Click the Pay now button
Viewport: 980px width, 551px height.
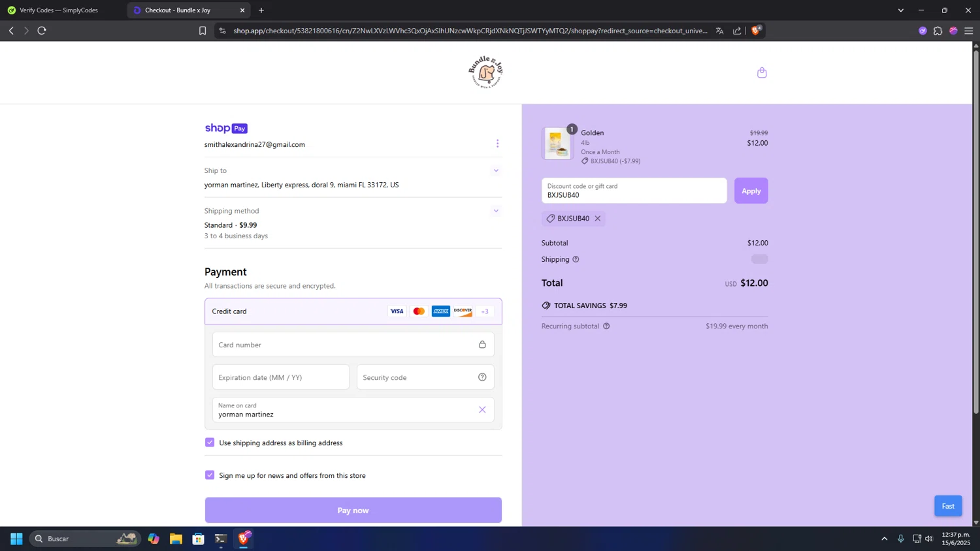[353, 511]
